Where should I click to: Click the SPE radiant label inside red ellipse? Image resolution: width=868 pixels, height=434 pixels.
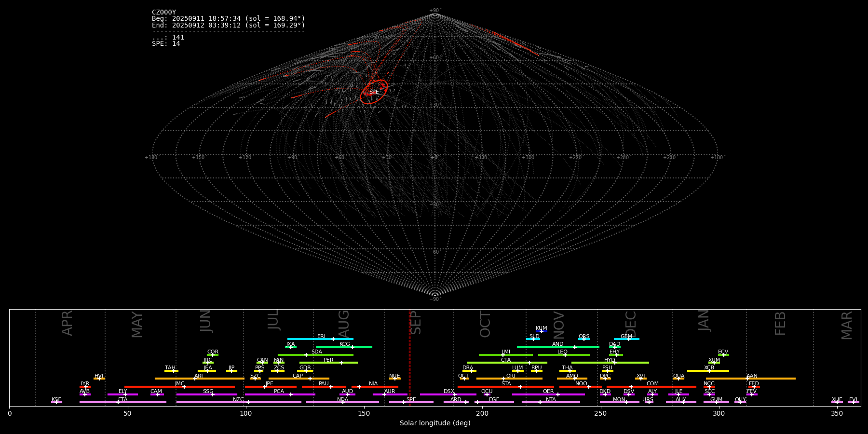(374, 92)
